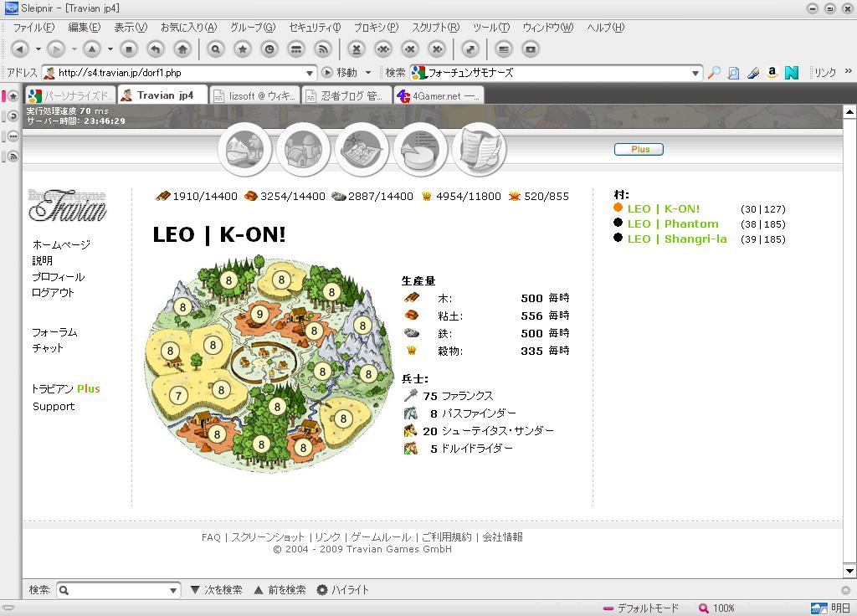Image resolution: width=857 pixels, height=616 pixels.
Task: Click the level 7 cropland field
Action: (178, 395)
